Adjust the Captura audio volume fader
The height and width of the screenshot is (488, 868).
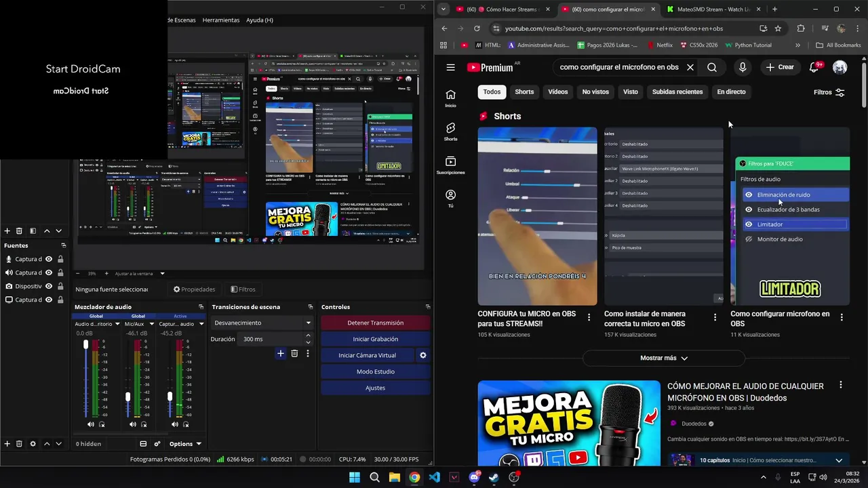pos(170,396)
